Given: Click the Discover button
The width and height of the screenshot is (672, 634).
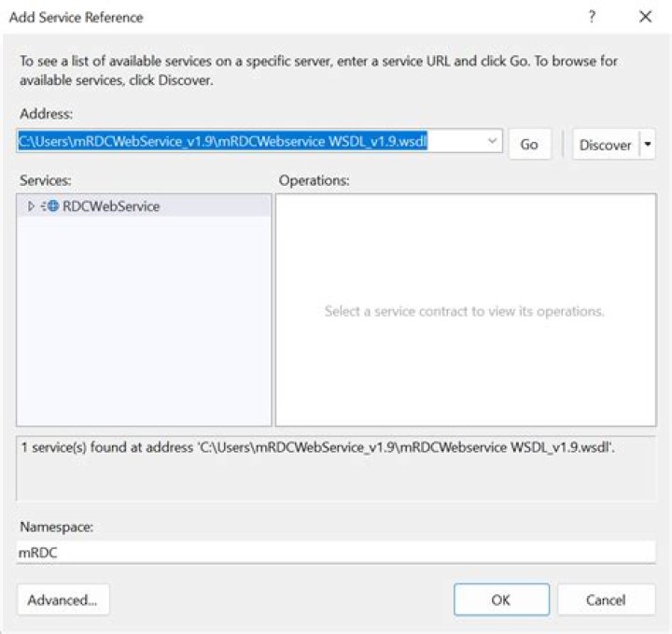Looking at the screenshot, I should pos(605,145).
